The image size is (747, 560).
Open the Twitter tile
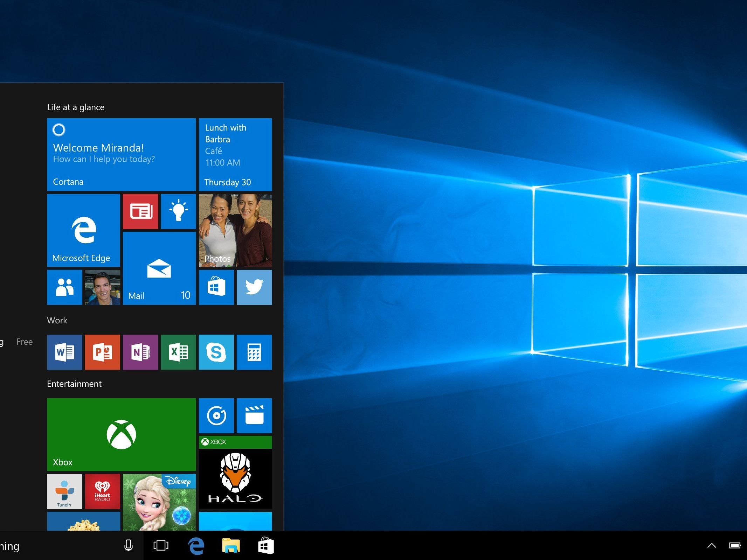[254, 287]
